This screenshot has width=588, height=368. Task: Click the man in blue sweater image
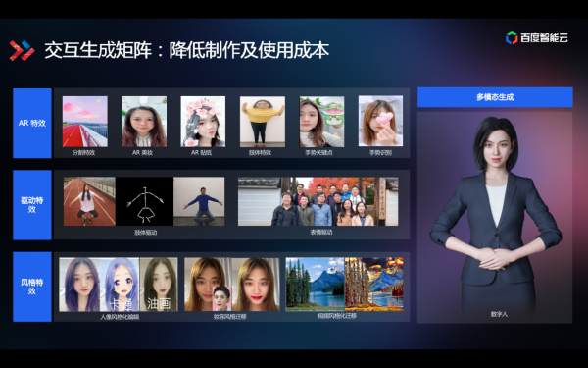click(199, 201)
